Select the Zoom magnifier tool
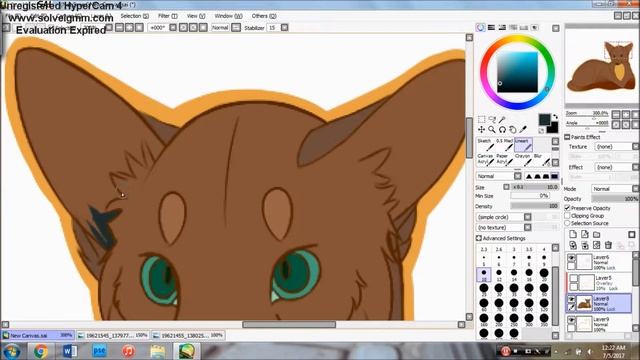640x360 pixels. coord(492,129)
